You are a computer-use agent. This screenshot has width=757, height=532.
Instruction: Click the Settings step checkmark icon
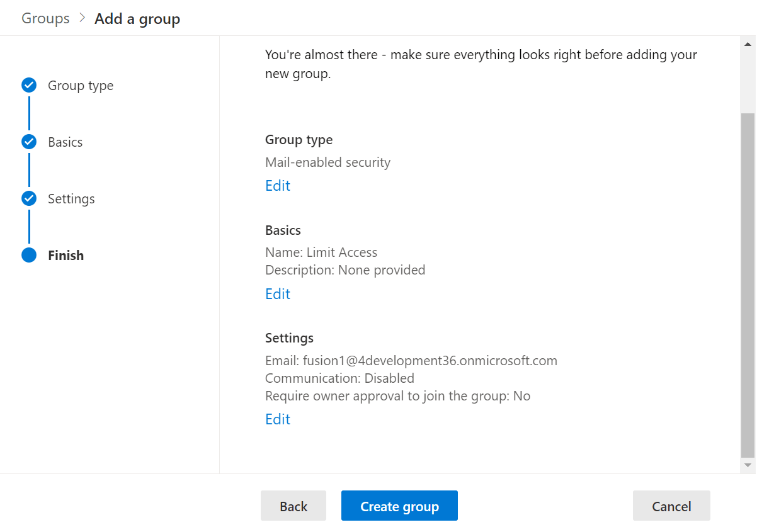tap(29, 198)
